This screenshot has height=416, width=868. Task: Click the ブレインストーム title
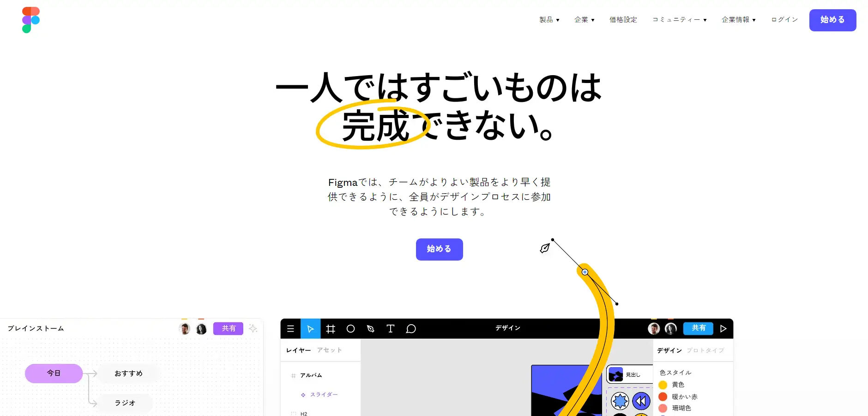(36, 328)
